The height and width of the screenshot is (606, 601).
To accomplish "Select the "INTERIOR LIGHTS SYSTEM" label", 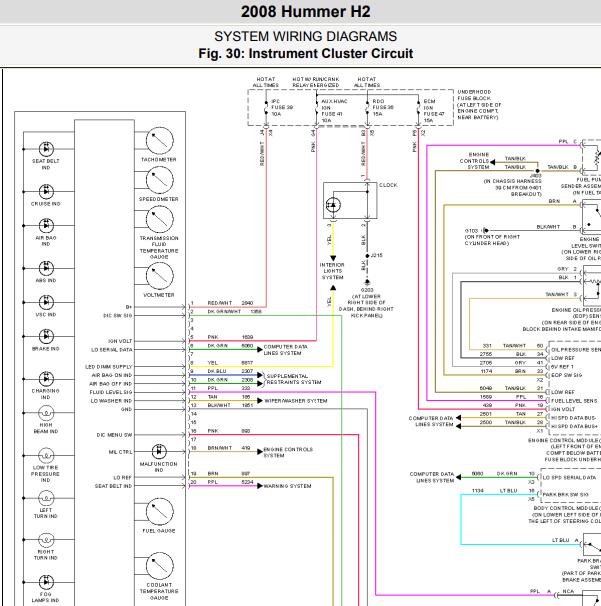I will click(332, 271).
